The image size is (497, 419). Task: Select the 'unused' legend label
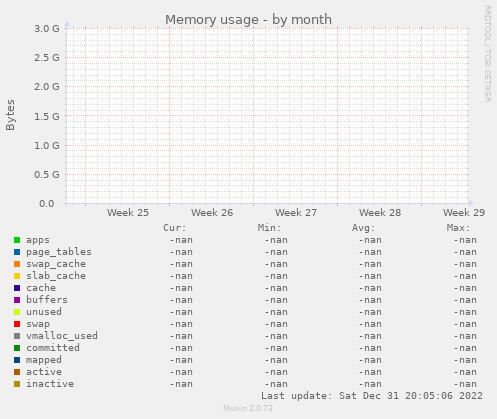44,312
